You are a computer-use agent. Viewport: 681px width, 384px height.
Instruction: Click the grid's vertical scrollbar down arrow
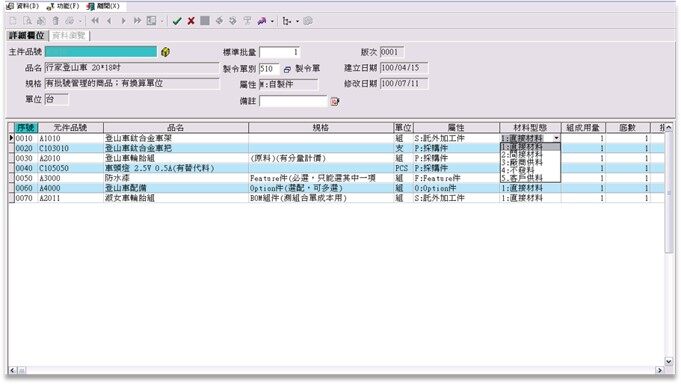668,361
